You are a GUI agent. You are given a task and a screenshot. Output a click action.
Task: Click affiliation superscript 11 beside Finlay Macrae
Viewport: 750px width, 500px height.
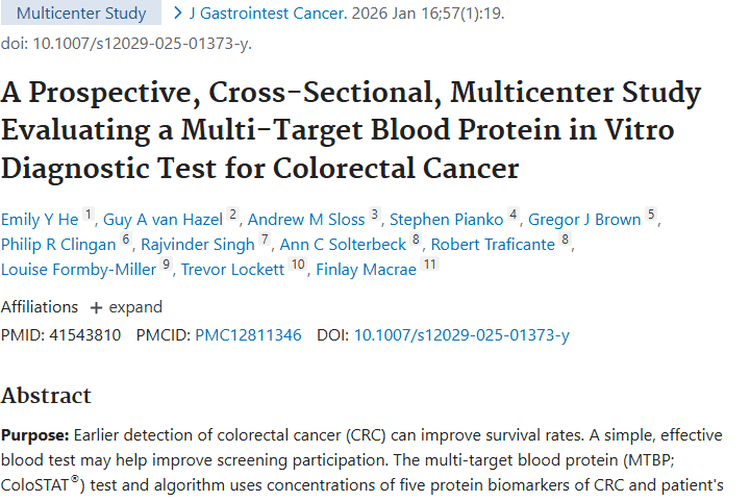pyautogui.click(x=430, y=265)
